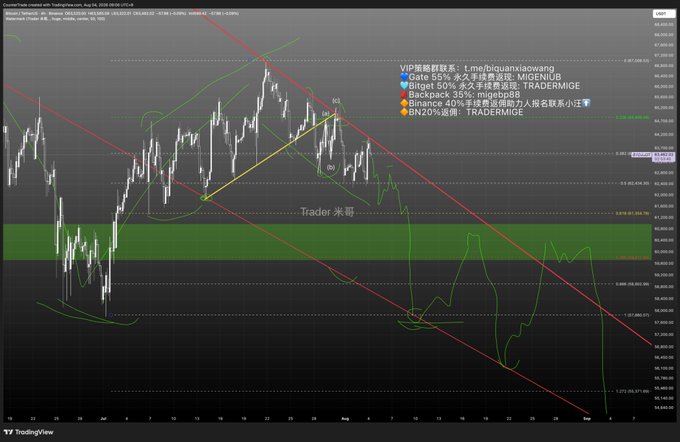Select the BN20% TRADERMIGE text line
This screenshot has width=680, height=442.
462,112
